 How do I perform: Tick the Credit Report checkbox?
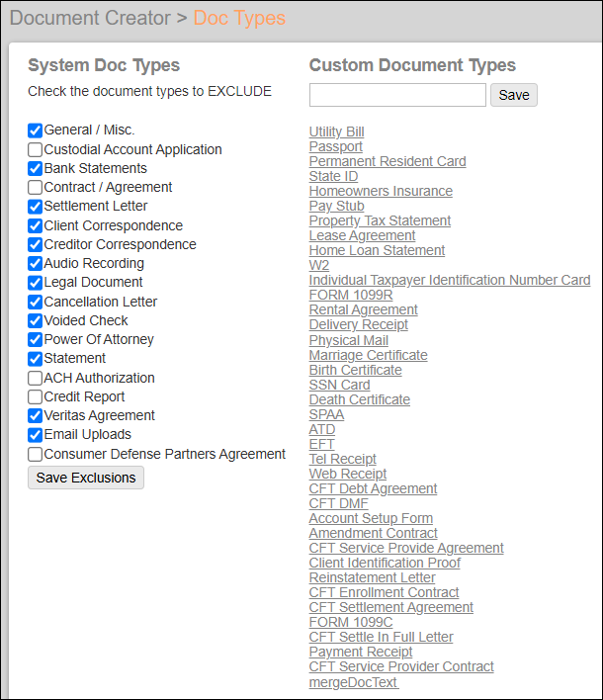click(36, 396)
